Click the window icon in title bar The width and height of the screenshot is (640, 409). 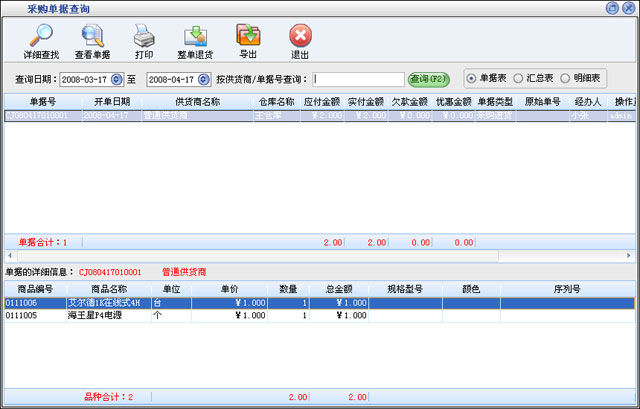[12, 7]
